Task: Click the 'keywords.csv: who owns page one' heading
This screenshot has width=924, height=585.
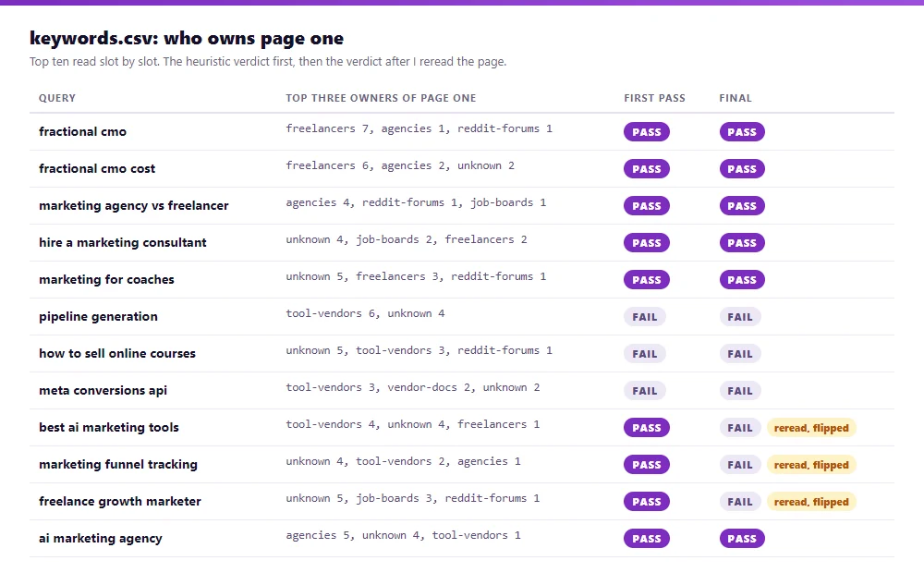Action: [187, 38]
